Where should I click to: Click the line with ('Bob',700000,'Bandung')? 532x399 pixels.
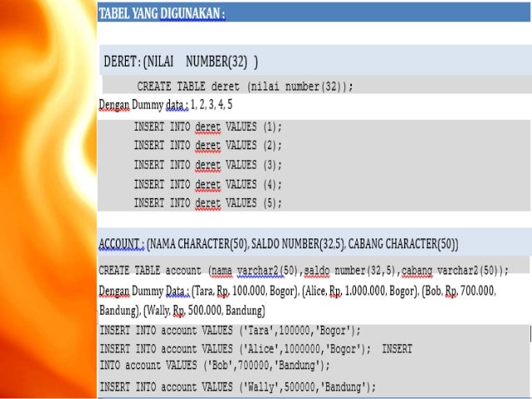[214, 366]
